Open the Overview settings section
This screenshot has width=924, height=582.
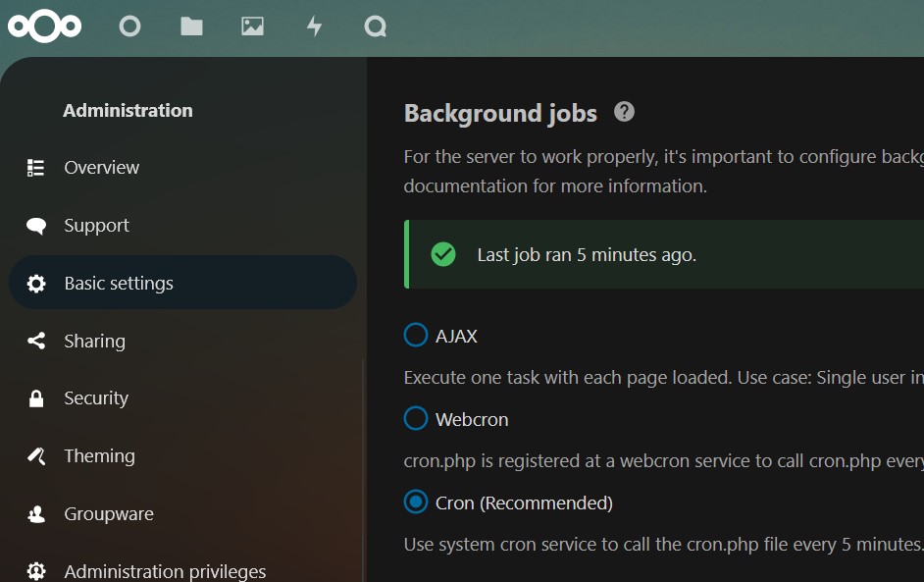(182, 168)
